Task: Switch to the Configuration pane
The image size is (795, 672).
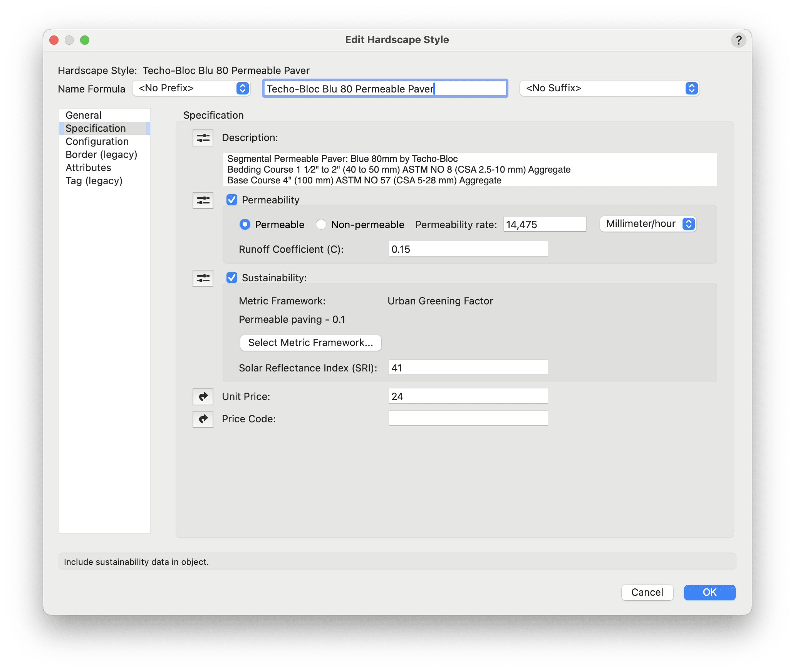Action: [97, 141]
